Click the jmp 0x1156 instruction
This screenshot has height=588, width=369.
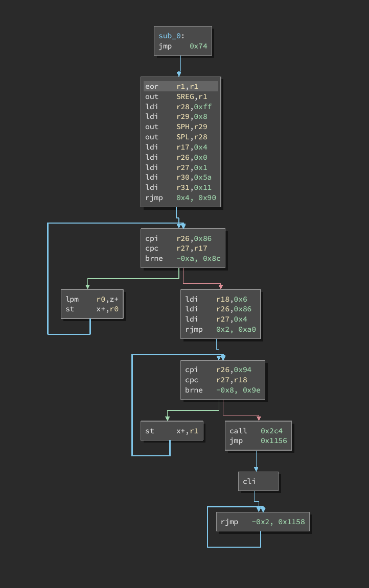click(x=259, y=440)
